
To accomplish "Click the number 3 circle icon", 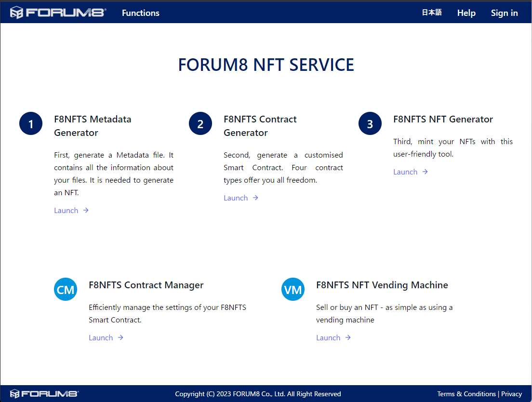I will coord(370,123).
